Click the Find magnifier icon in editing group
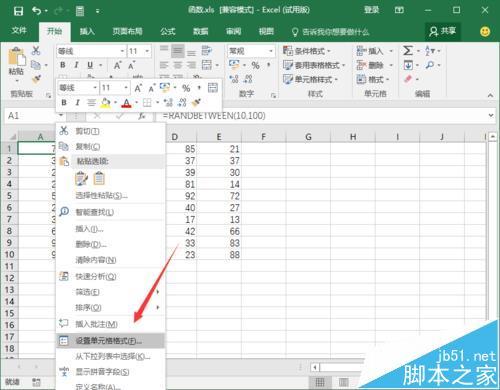This screenshot has height=390, width=500. coord(430,65)
